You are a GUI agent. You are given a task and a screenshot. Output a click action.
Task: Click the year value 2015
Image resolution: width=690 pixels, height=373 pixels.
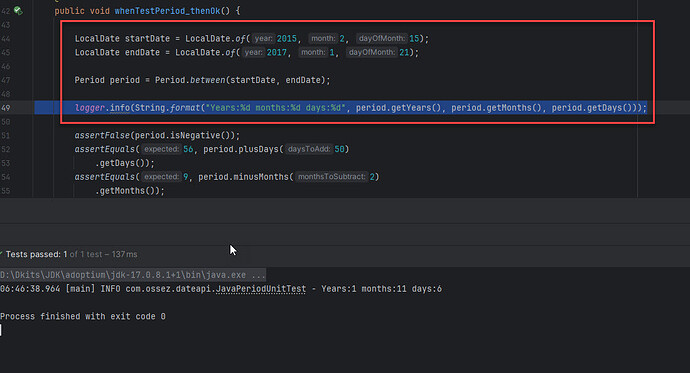(286, 38)
